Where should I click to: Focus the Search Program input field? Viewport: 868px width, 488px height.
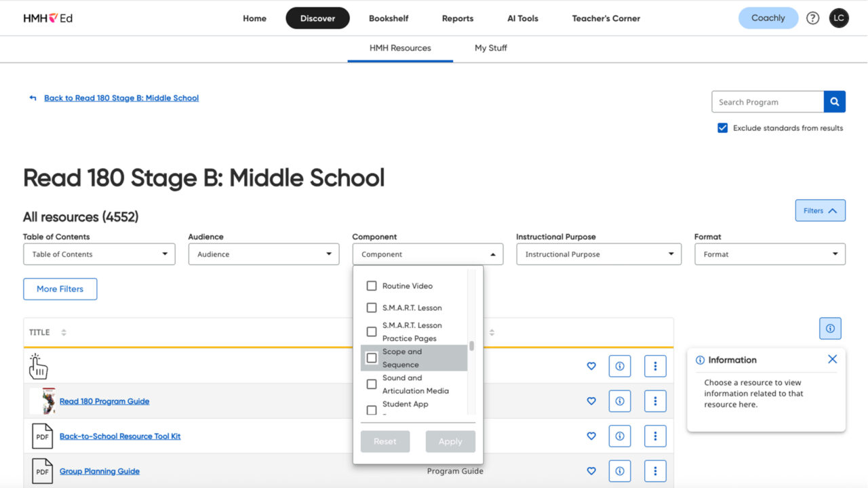pos(768,102)
